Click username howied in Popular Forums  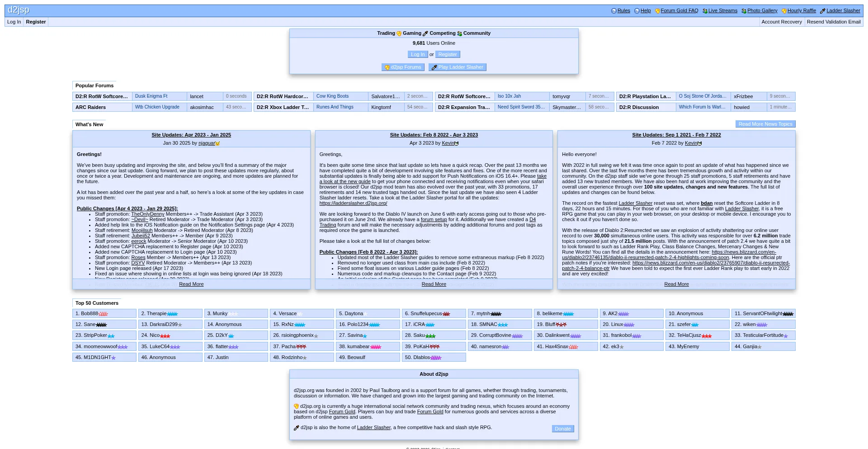click(741, 108)
